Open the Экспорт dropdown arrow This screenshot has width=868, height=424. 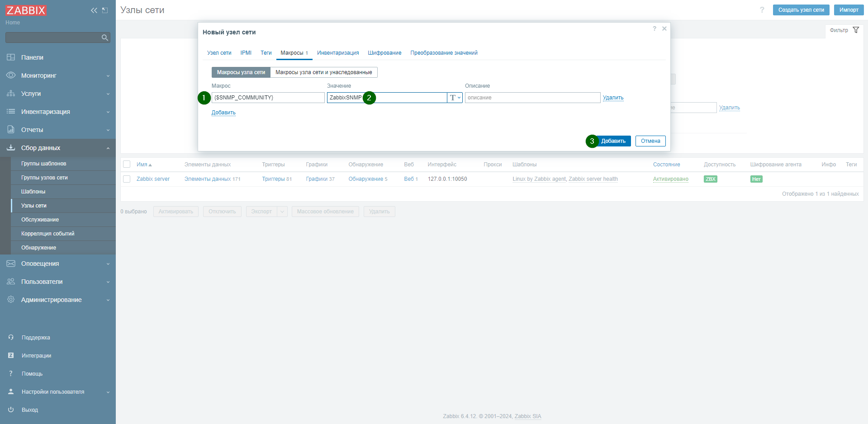coord(282,212)
